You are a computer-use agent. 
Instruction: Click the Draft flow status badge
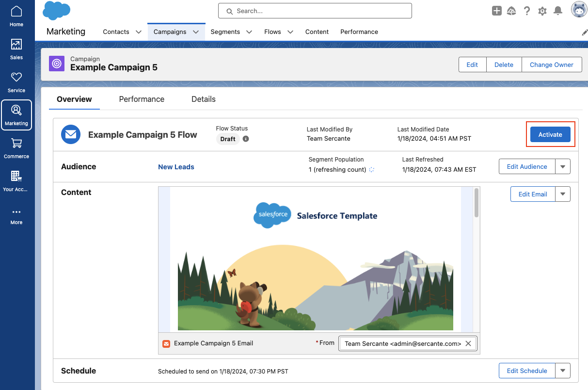[x=228, y=139]
